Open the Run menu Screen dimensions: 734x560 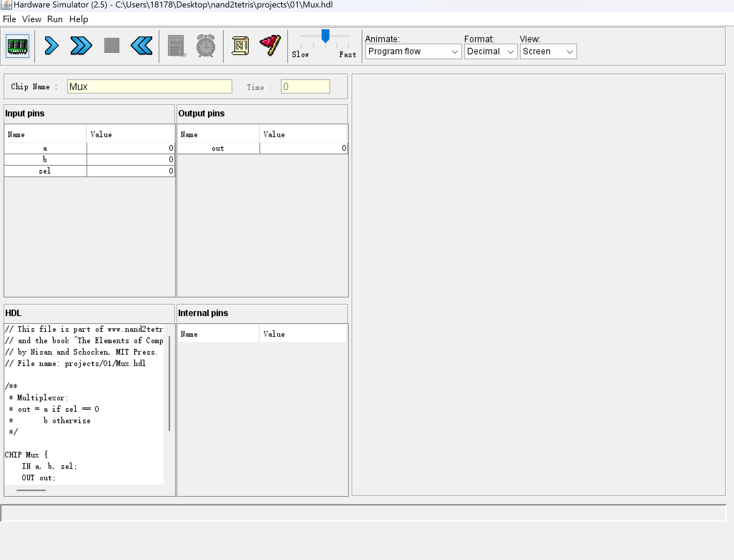[55, 19]
